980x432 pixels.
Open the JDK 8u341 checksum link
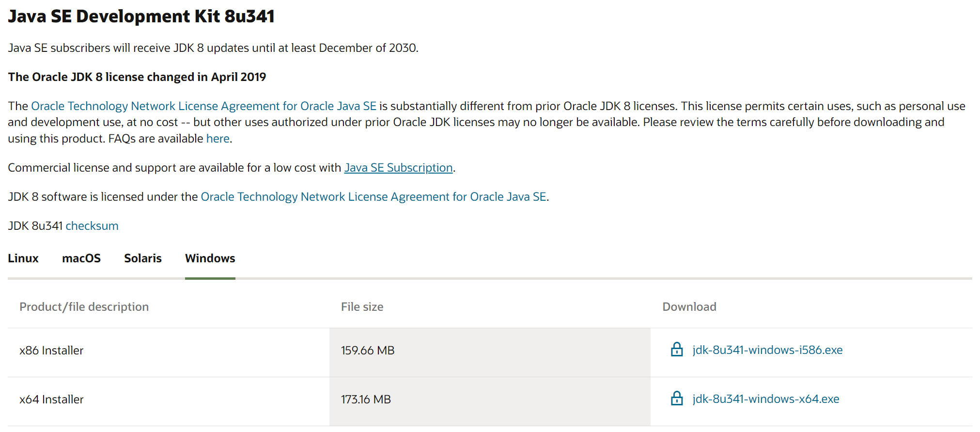click(92, 226)
